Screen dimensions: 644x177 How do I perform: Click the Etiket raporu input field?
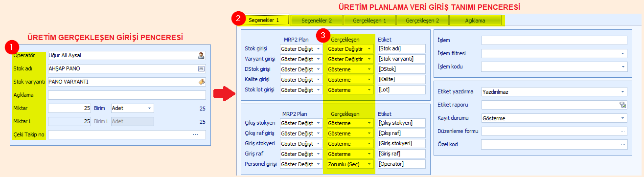pos(554,105)
